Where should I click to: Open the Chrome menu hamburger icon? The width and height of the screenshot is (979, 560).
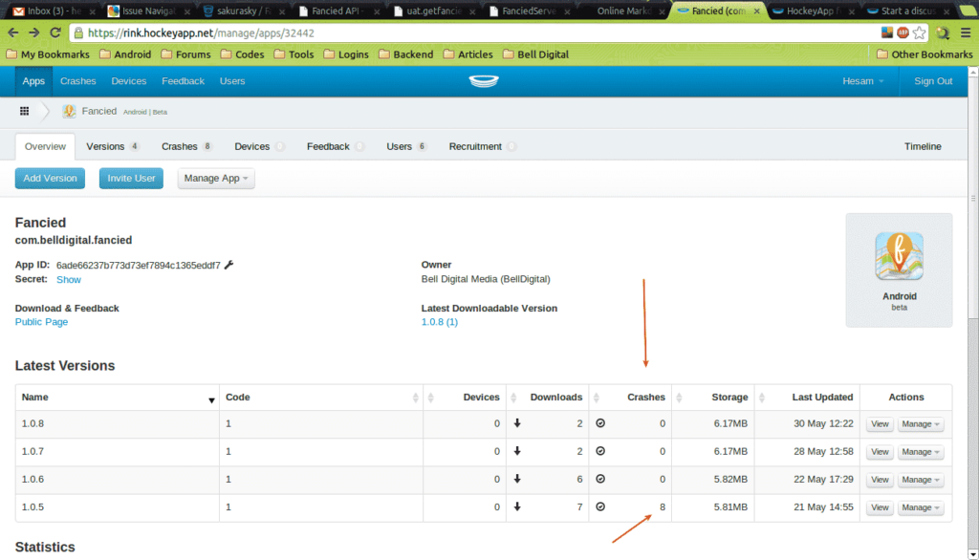966,32
